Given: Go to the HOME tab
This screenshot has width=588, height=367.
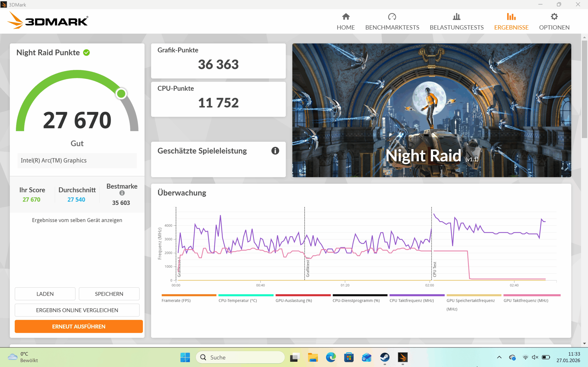Looking at the screenshot, I should [345, 22].
